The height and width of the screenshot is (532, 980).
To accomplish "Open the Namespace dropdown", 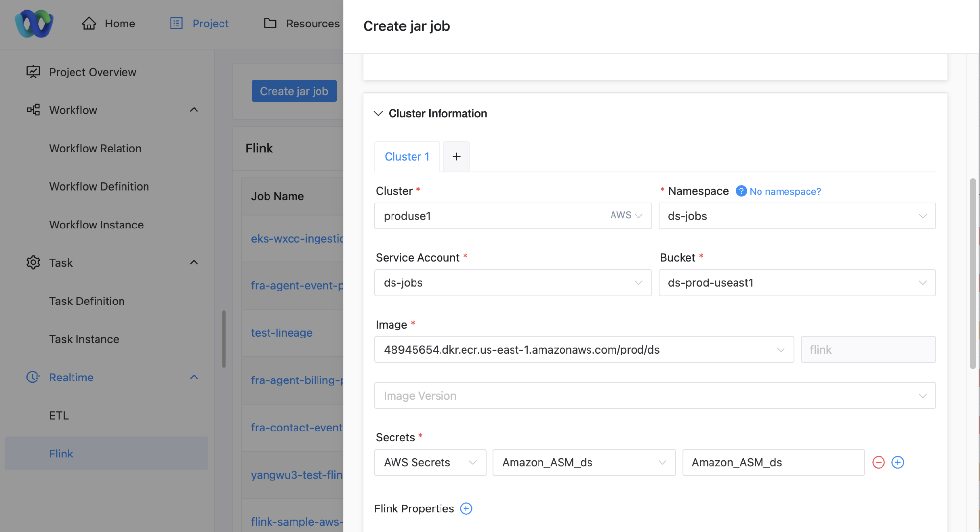I will (x=797, y=216).
